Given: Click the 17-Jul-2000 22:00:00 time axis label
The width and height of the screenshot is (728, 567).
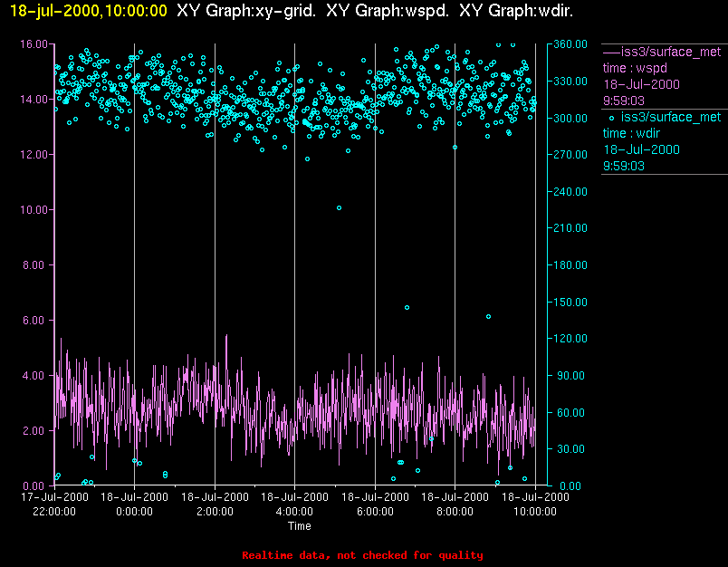Looking at the screenshot, I should [x=54, y=504].
